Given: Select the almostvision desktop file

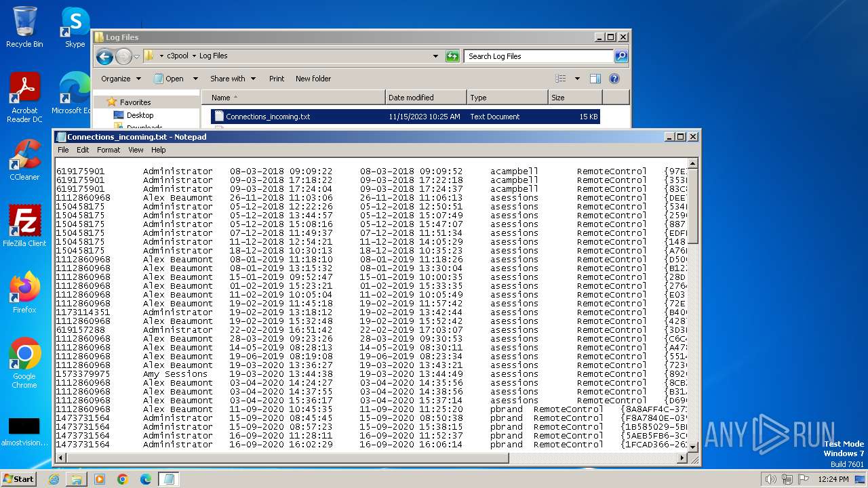Looking at the screenshot, I should point(24,432).
